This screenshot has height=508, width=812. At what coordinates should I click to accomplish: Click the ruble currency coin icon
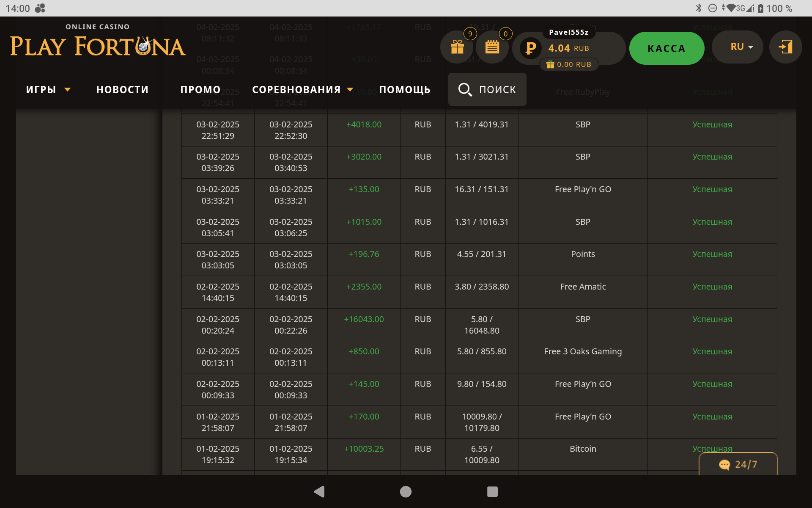coord(530,48)
